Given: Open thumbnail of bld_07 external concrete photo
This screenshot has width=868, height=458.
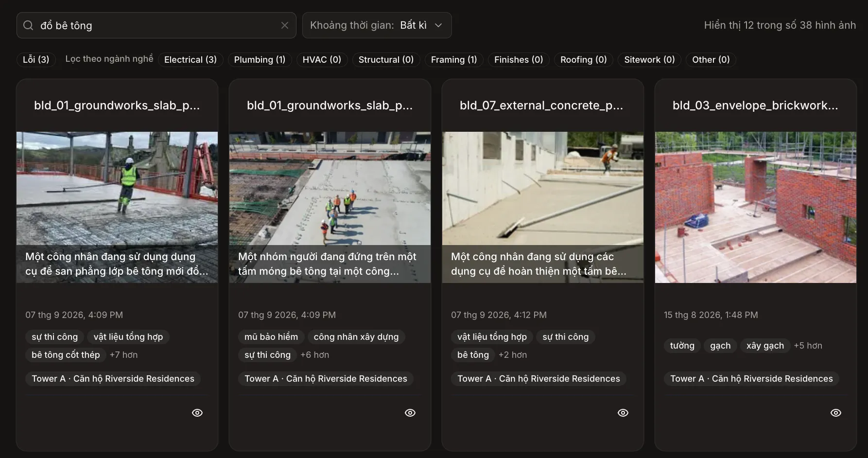Looking at the screenshot, I should point(543,207).
